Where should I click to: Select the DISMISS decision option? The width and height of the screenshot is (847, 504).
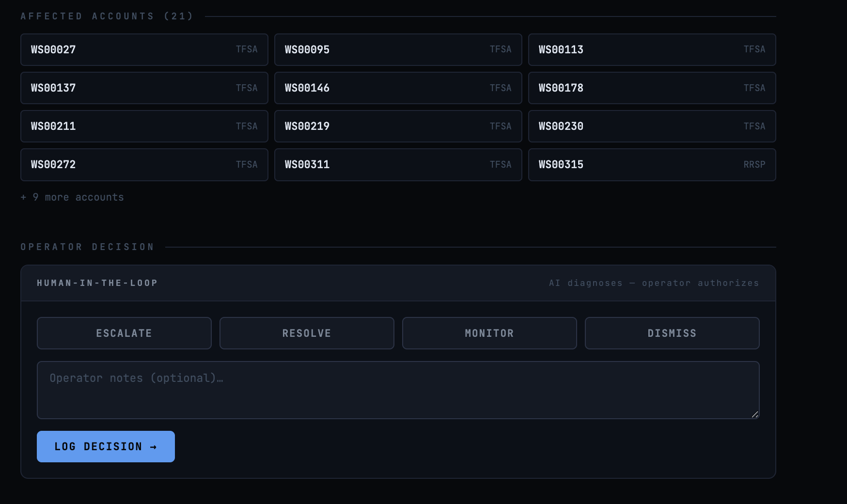click(x=672, y=333)
